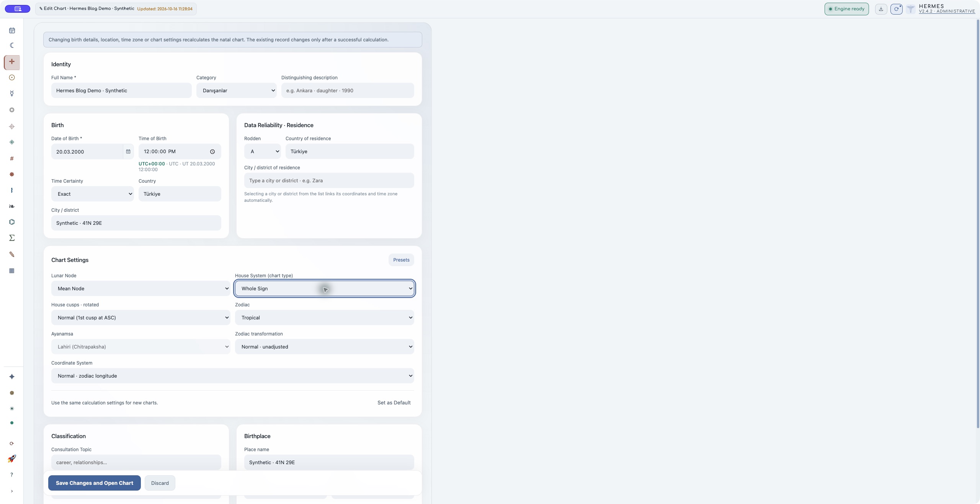Open the Lunar Node dropdown
The height and width of the screenshot is (504, 980).
[141, 288]
